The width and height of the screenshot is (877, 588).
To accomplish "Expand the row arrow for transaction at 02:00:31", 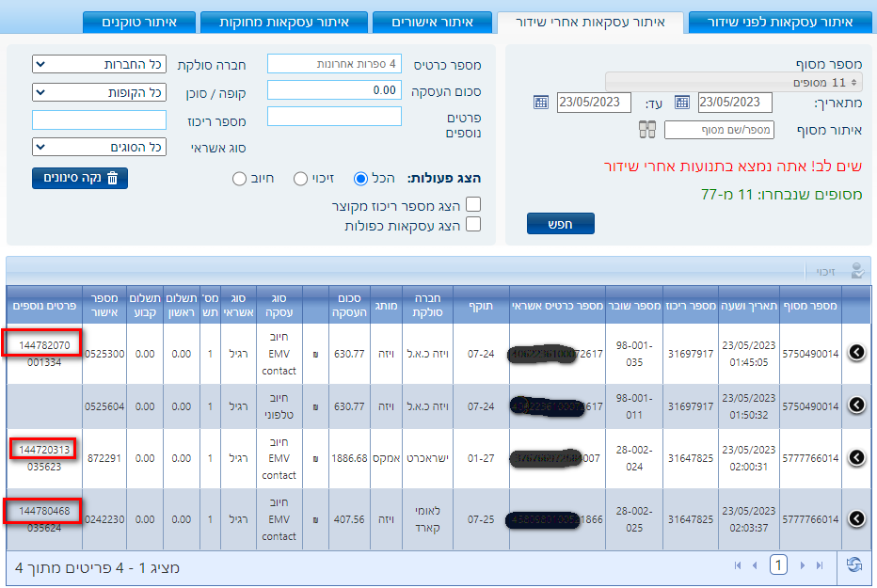I will pyautogui.click(x=856, y=457).
